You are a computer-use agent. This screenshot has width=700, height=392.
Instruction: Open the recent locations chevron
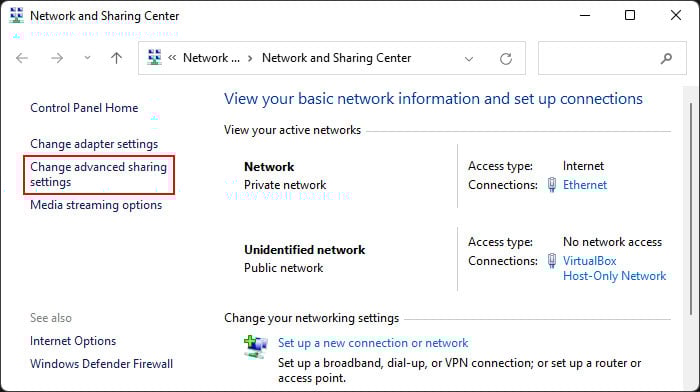click(x=88, y=58)
